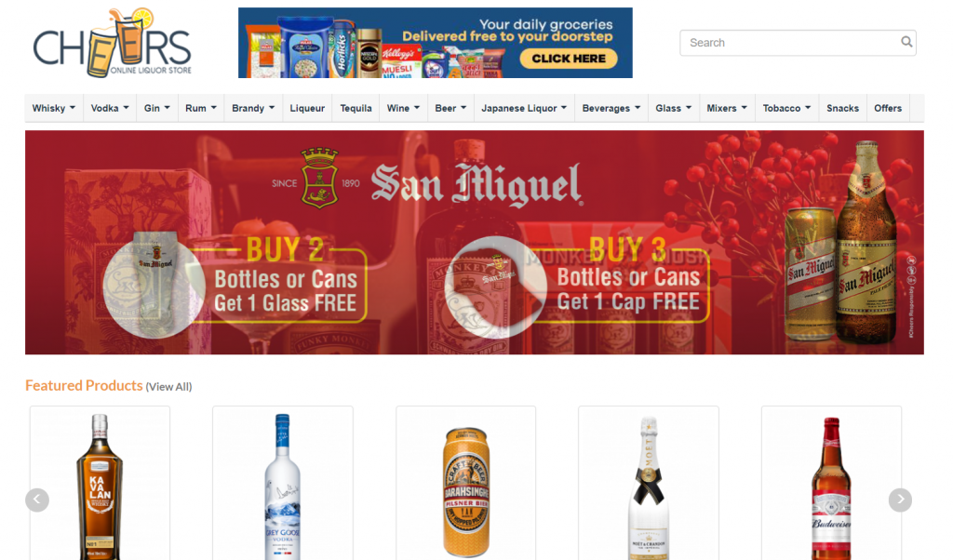The width and height of the screenshot is (953, 560).
Task: Click the View All link for Featured Products
Action: click(169, 386)
